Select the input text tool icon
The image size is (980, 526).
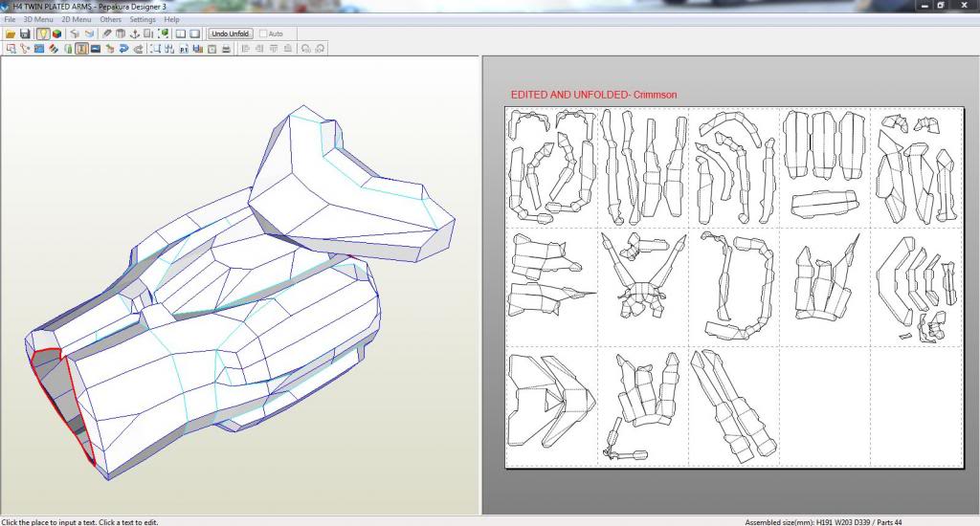[x=81, y=48]
